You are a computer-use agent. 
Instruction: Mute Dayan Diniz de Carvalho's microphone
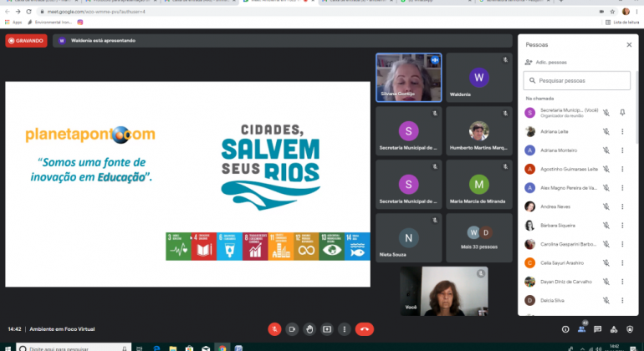coord(606,282)
